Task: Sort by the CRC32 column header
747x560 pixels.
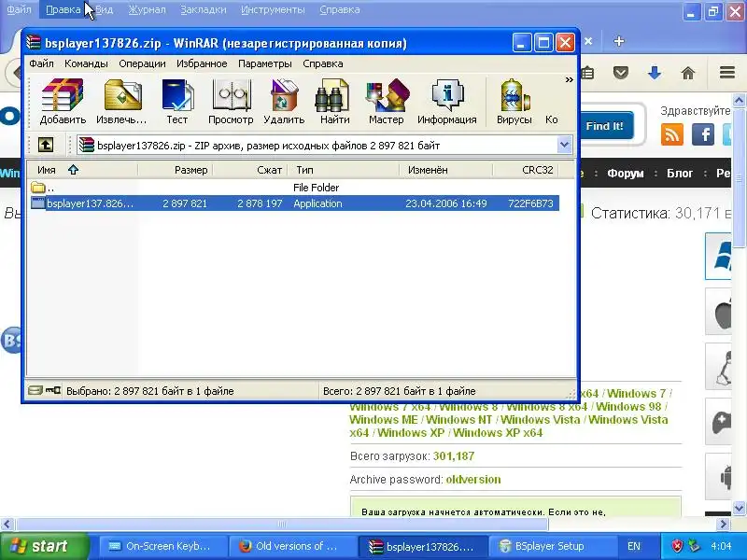Action: click(526, 170)
